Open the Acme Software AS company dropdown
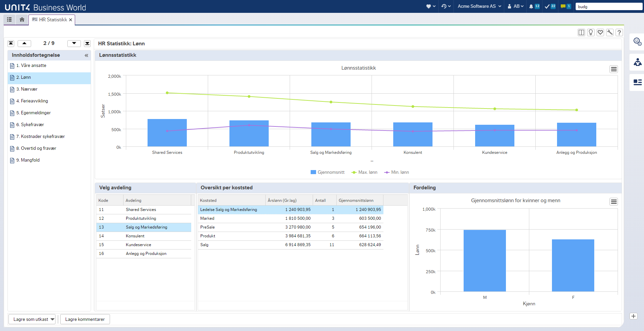 click(x=479, y=6)
